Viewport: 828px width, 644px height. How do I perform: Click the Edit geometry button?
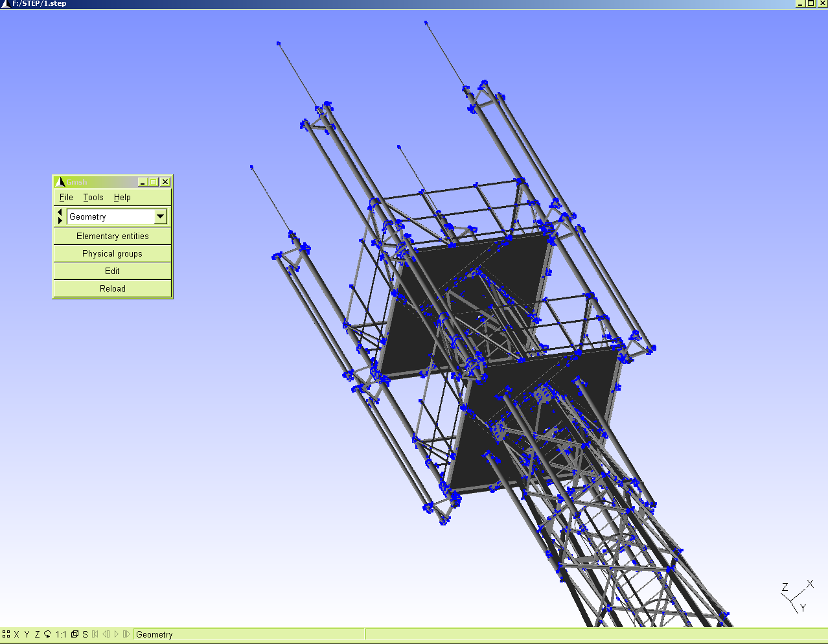(112, 271)
